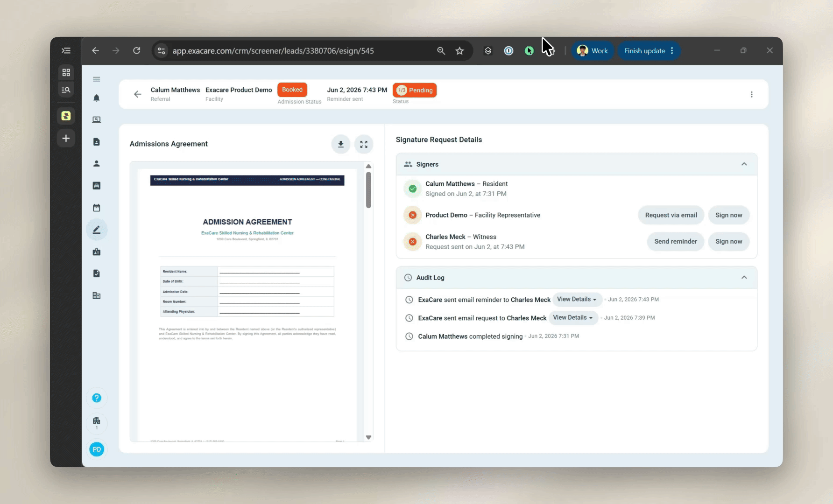Click the Jun 2, 2026 7:43 PM reminder timestamp
833x504 pixels.
[x=357, y=90]
